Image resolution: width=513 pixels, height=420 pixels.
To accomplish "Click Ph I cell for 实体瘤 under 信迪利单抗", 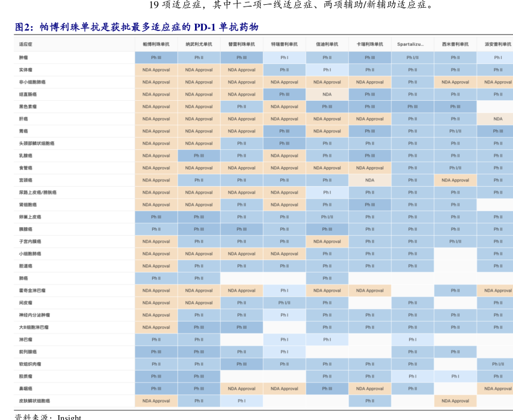I will tap(327, 70).
